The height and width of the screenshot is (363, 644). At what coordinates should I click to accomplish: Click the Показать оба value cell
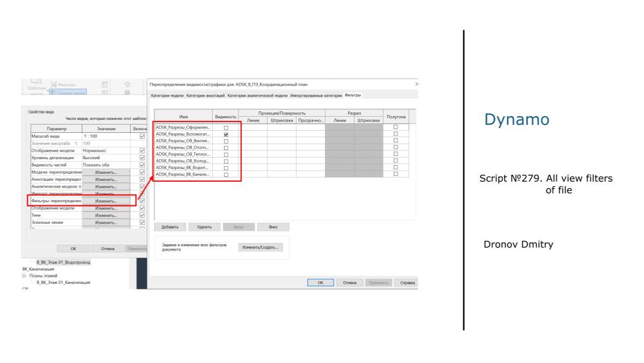tap(106, 165)
